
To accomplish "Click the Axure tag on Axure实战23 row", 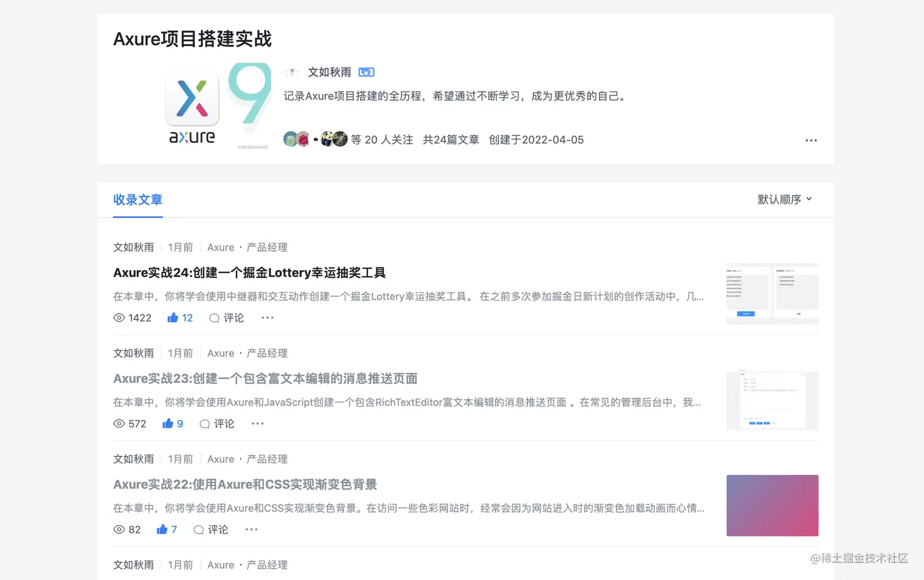I will (221, 353).
